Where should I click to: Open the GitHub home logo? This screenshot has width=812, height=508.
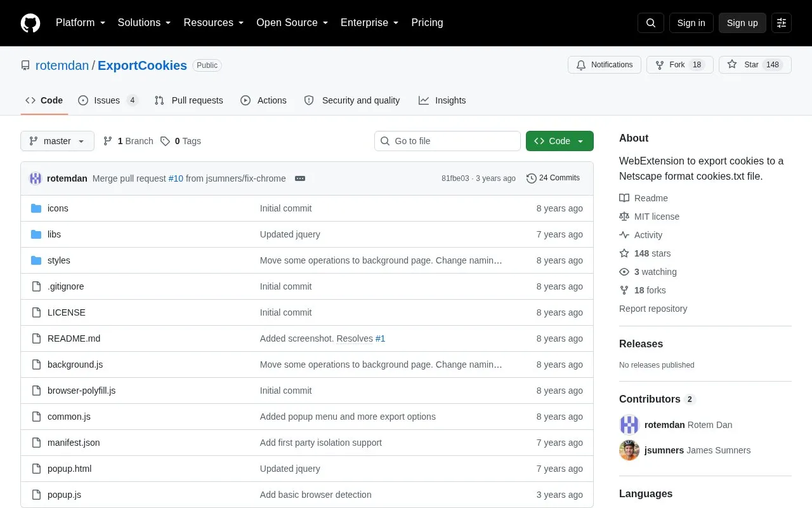(x=30, y=23)
